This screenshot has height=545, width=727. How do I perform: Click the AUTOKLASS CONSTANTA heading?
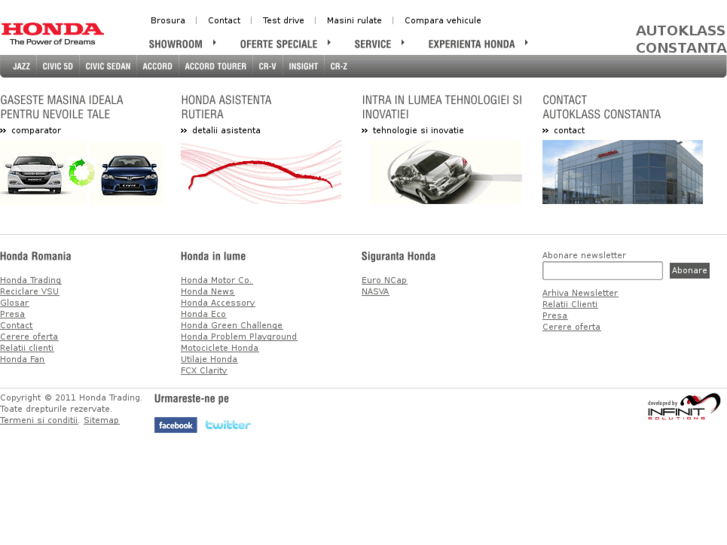pos(681,39)
